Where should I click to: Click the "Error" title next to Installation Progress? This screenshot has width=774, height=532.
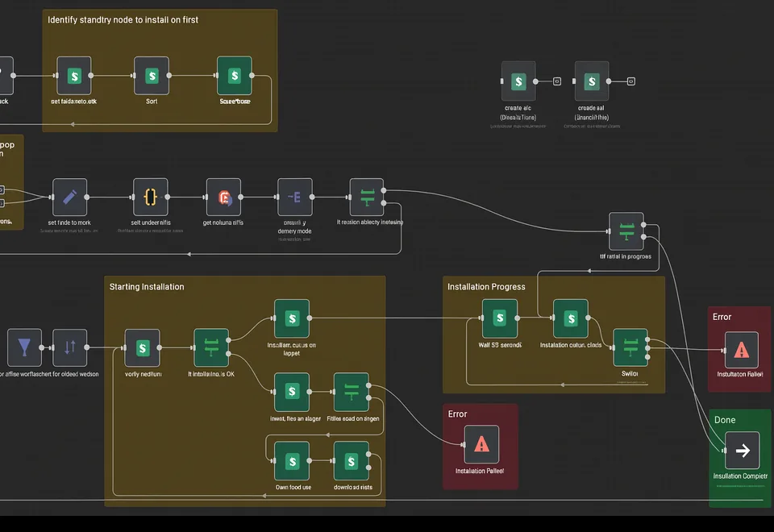click(722, 317)
